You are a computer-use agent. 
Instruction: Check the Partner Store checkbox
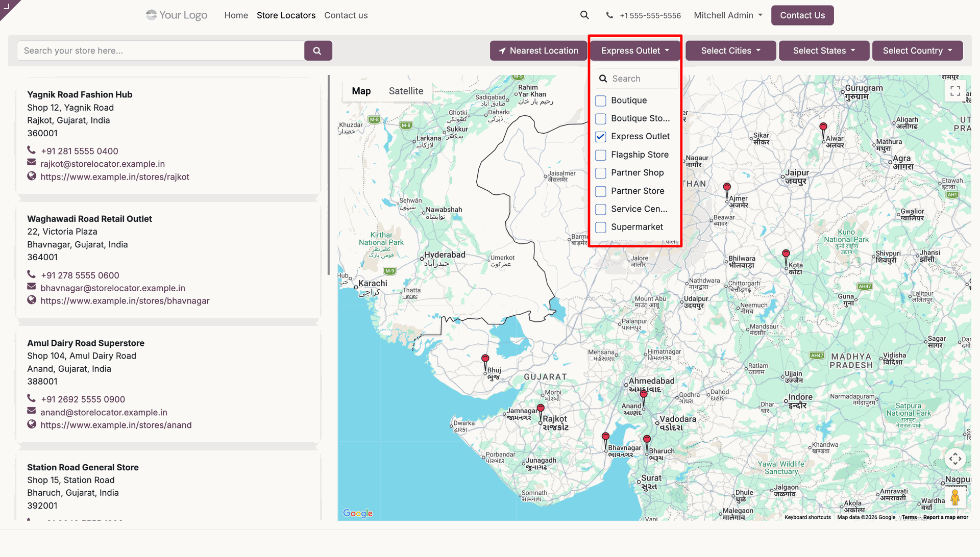601,191
